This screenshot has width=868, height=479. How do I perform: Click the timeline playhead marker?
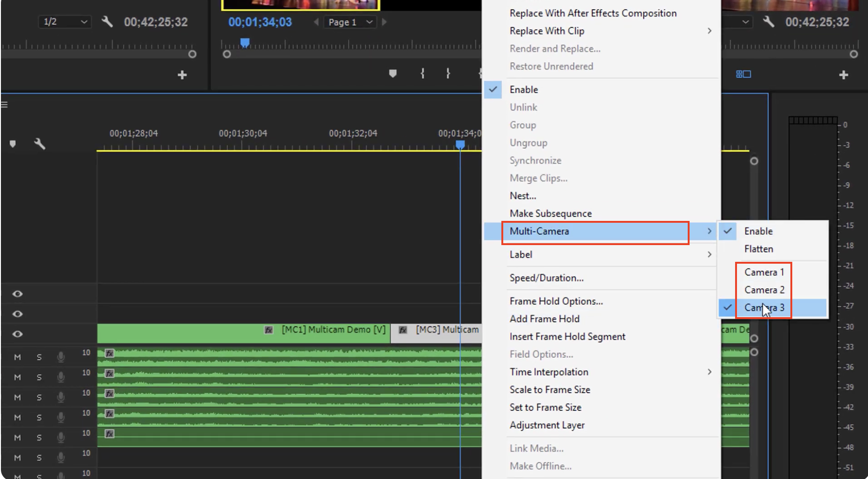coord(460,145)
